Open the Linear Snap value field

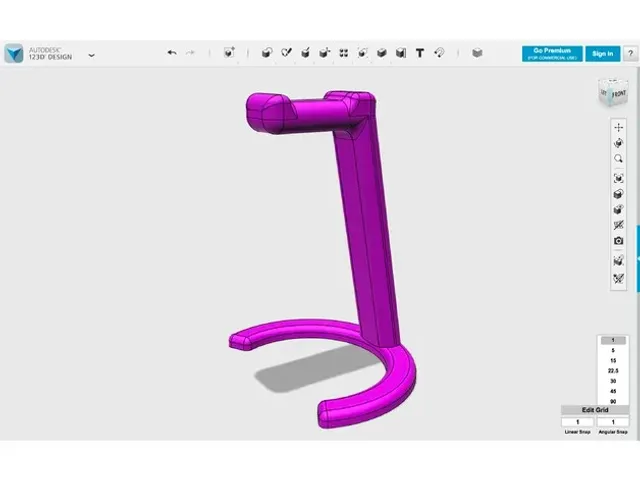pyautogui.click(x=578, y=422)
